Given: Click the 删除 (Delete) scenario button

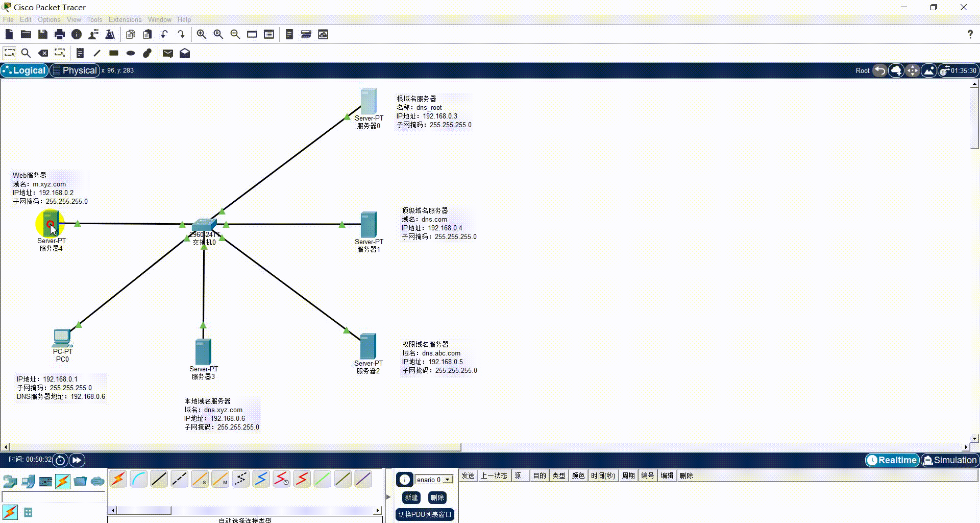Looking at the screenshot, I should click(437, 497).
